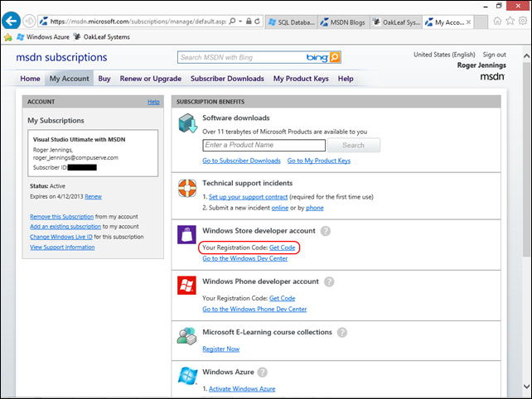Click Get Code link for Windows Store registration

tap(283, 248)
